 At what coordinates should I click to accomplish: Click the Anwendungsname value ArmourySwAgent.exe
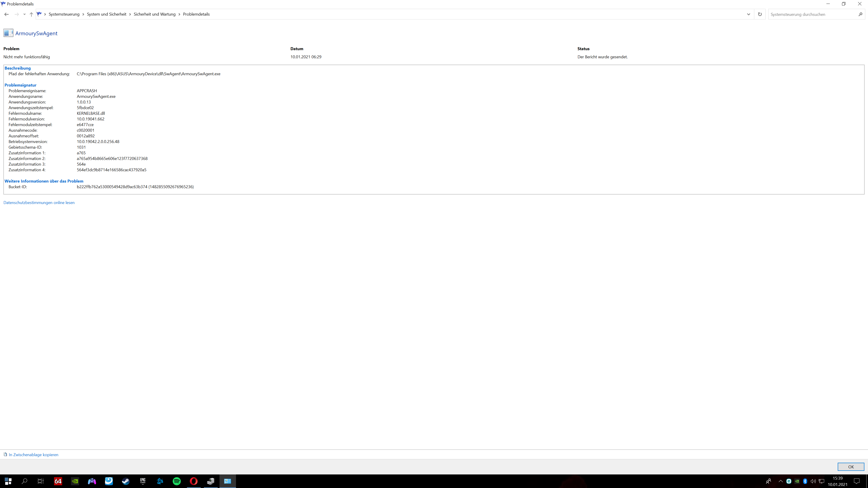tap(96, 96)
